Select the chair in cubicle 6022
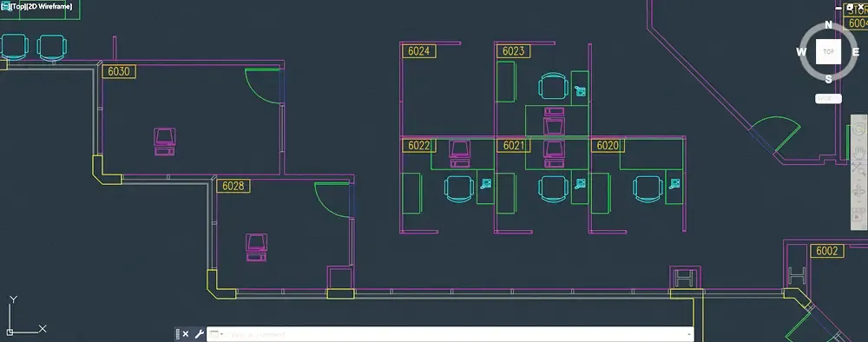The height and width of the screenshot is (342, 868). (459, 188)
